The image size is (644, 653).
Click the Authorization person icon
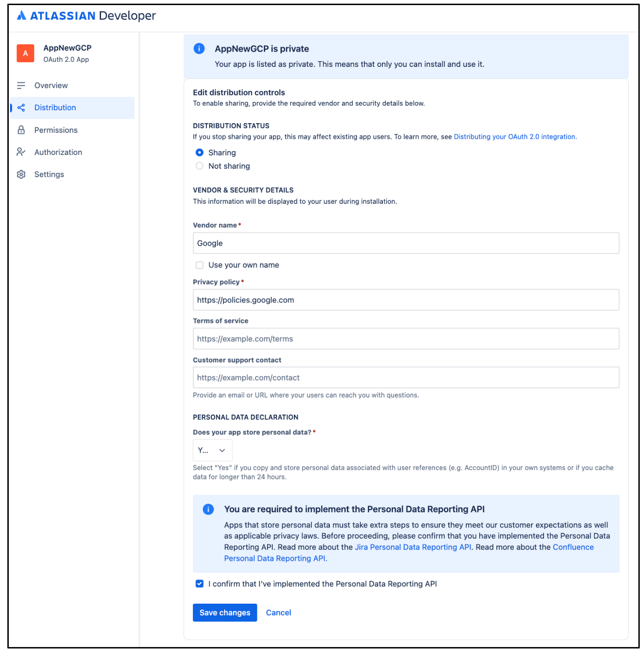point(21,152)
